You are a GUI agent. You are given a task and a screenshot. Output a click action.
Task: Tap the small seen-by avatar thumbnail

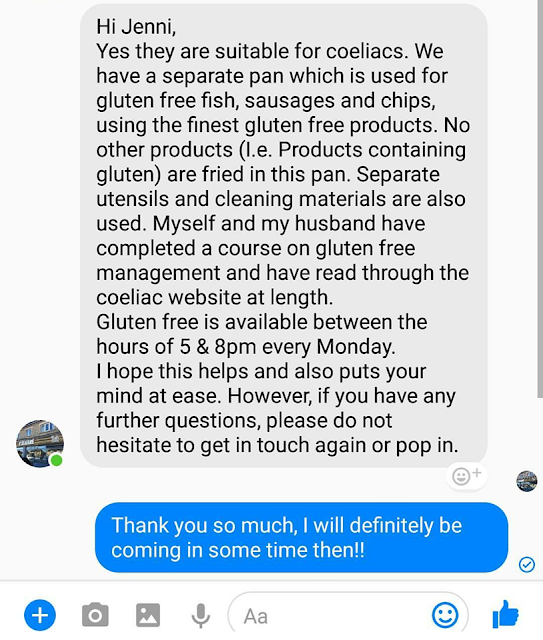point(527,481)
